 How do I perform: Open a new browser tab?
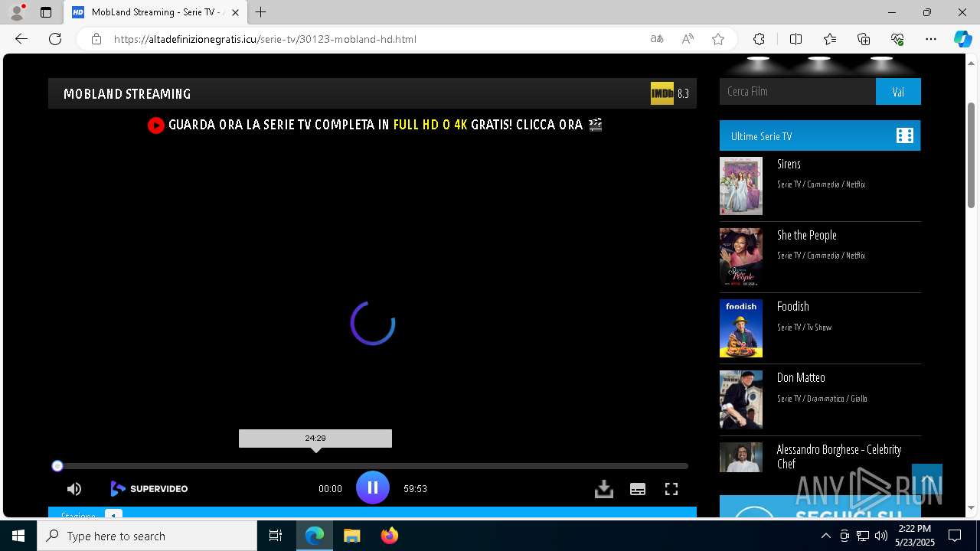261,12
